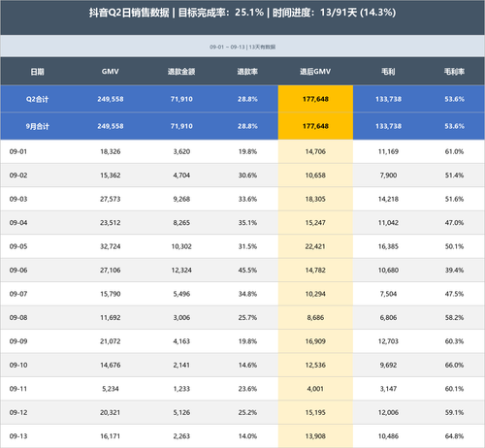Image resolution: width=485 pixels, height=448 pixels.
Task: Click the 退后GMV column header
Action: [315, 72]
